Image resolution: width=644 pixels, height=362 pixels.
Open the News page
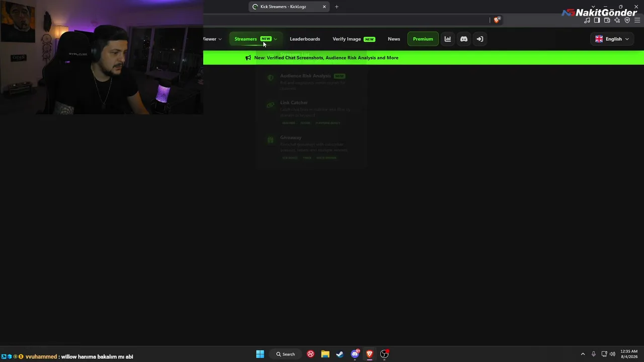(x=394, y=39)
